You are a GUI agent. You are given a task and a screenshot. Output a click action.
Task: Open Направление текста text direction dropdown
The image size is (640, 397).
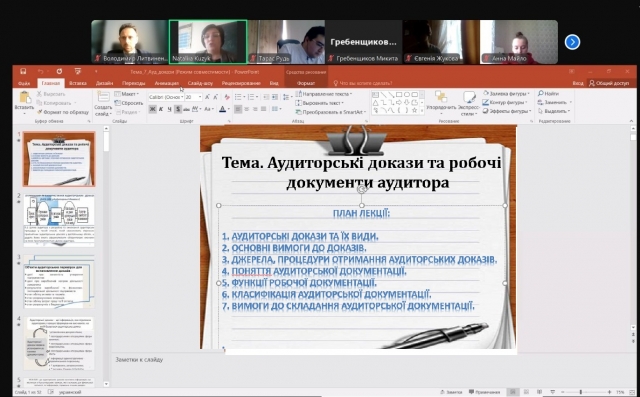click(324, 94)
